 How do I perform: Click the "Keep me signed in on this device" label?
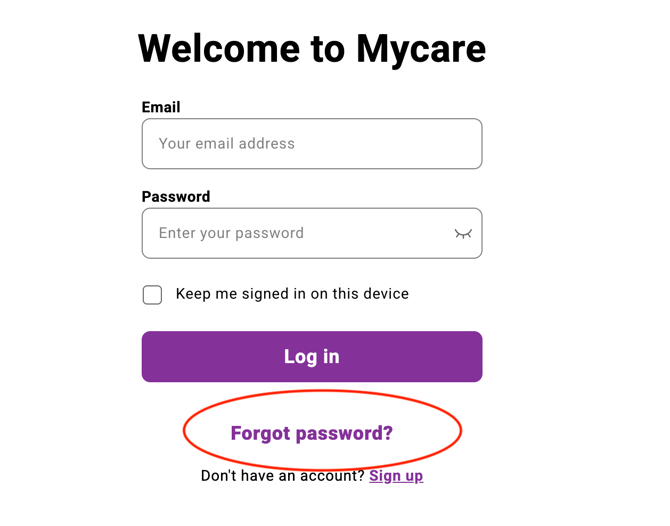point(292,294)
